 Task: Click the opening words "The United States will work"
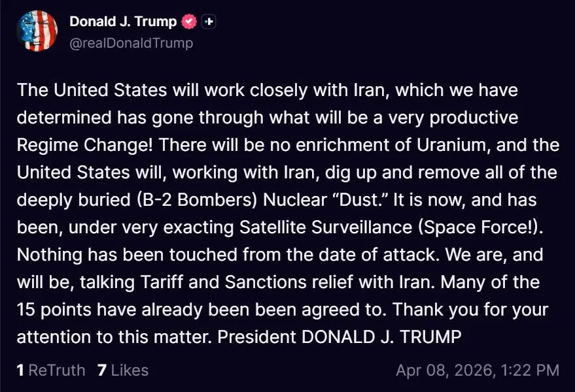[108, 90]
